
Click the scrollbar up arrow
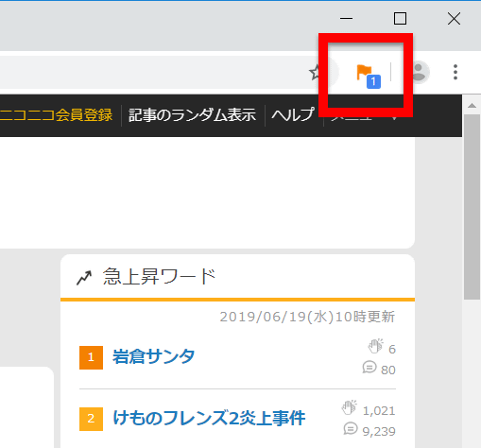pos(472,106)
